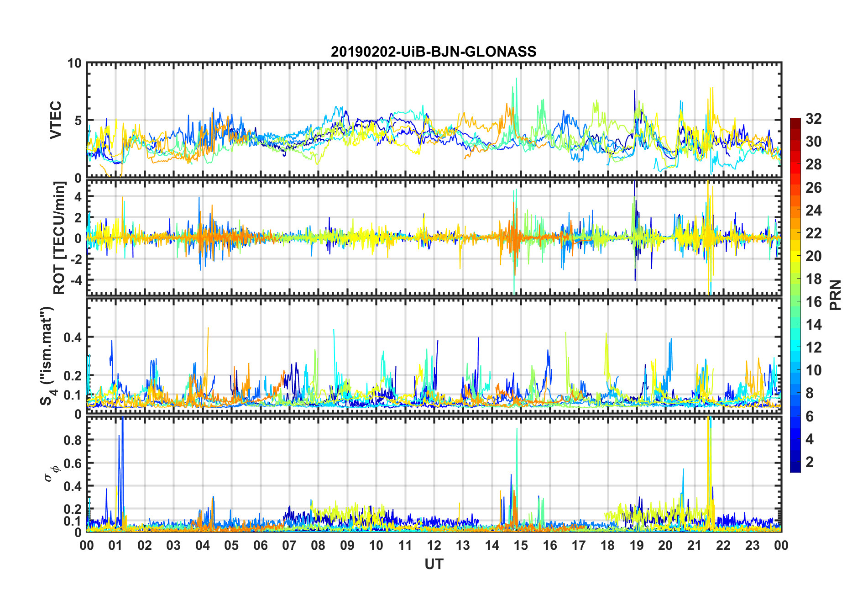
Task: Click x-axis tick label 18
Action: click(x=607, y=545)
